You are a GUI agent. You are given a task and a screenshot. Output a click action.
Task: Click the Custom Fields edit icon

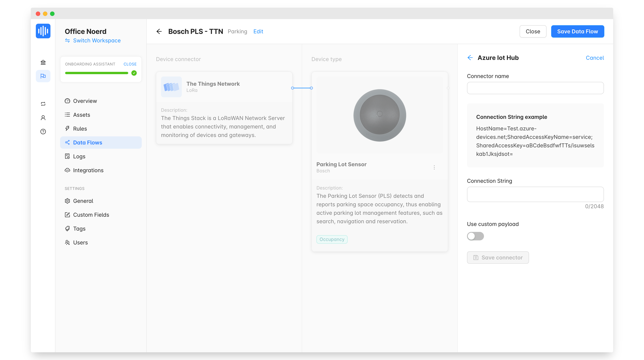(x=67, y=215)
